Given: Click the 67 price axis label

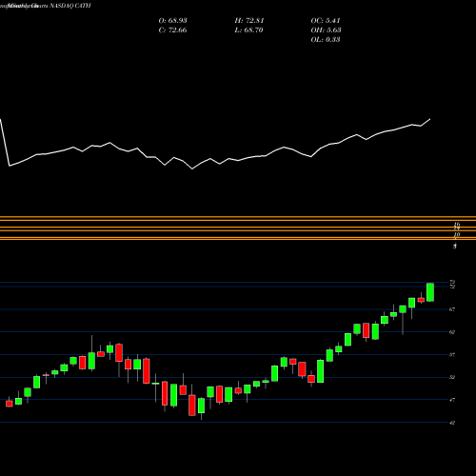Looking at the screenshot, I should click(452, 309).
